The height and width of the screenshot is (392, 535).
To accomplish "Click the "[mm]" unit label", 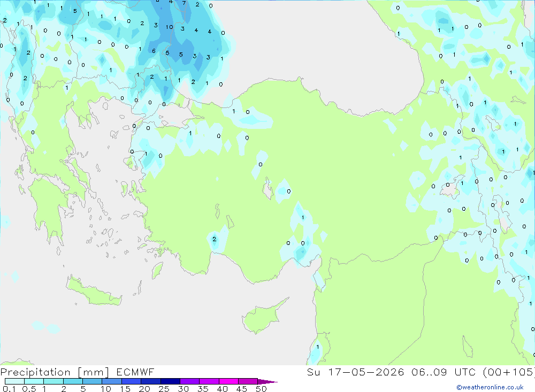I will click(x=94, y=372).
